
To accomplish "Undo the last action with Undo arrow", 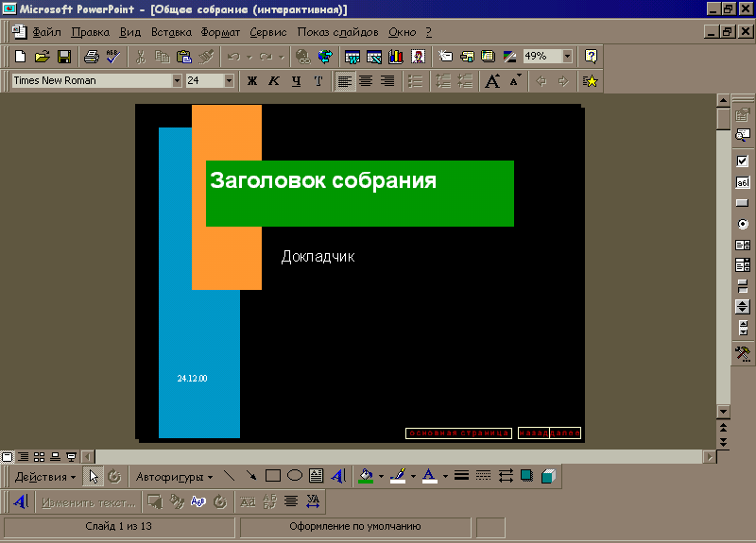I will click(233, 57).
